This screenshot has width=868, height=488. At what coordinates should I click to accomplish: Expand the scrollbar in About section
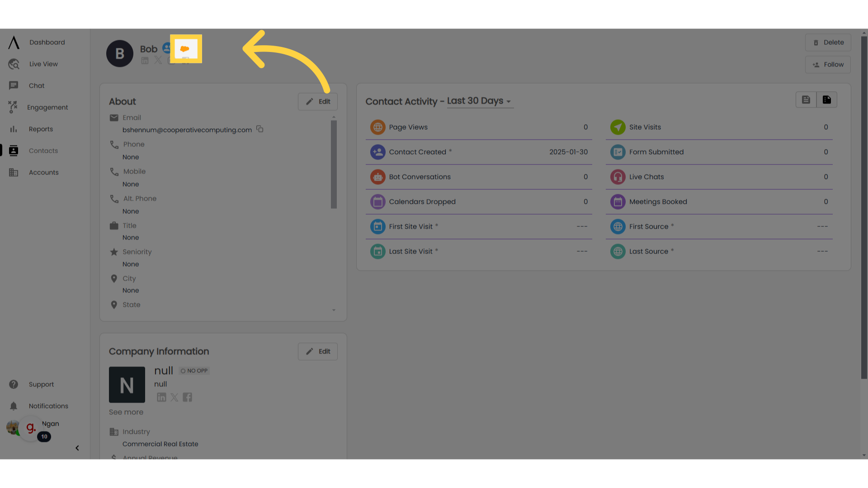(333, 310)
